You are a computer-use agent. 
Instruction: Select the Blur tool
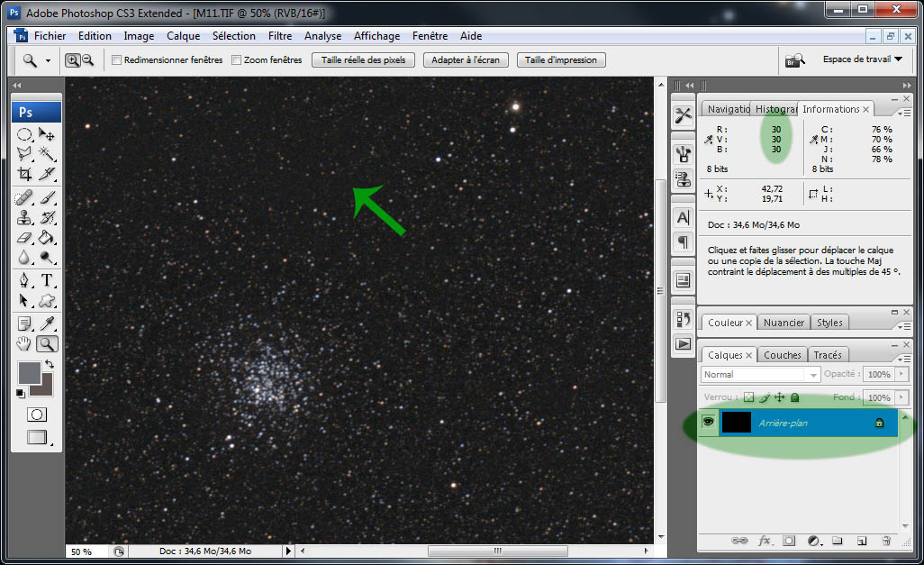tap(24, 258)
